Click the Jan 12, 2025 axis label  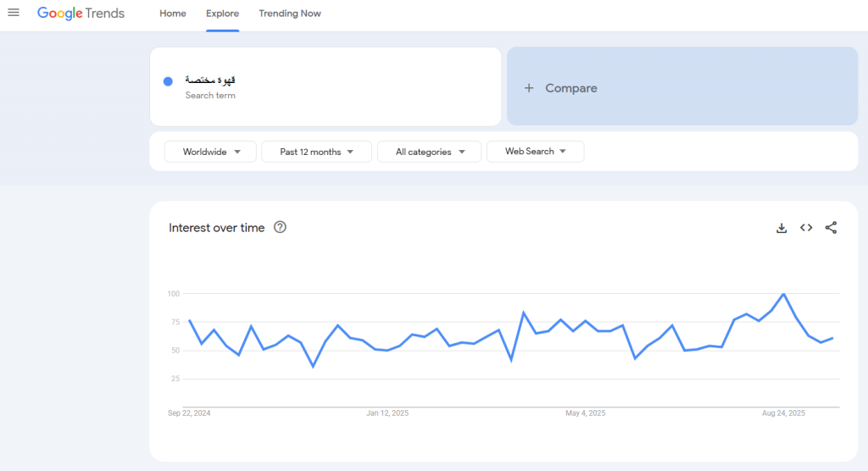(x=387, y=413)
